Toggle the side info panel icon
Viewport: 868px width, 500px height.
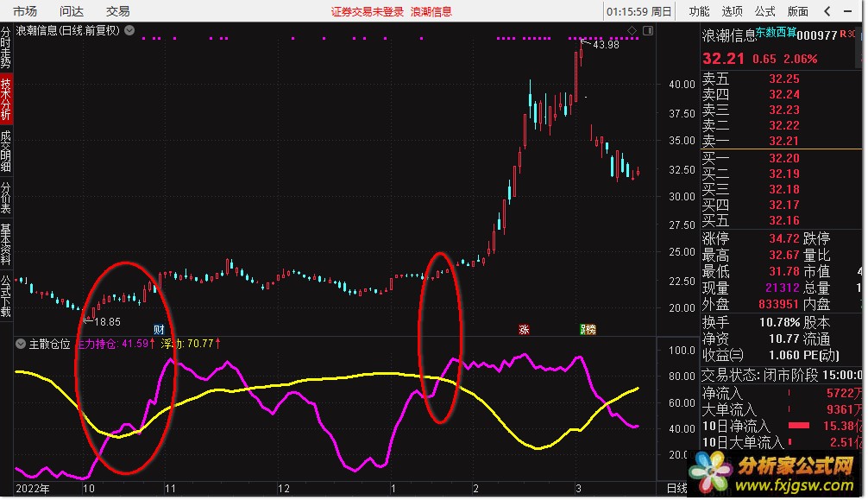click(x=648, y=30)
